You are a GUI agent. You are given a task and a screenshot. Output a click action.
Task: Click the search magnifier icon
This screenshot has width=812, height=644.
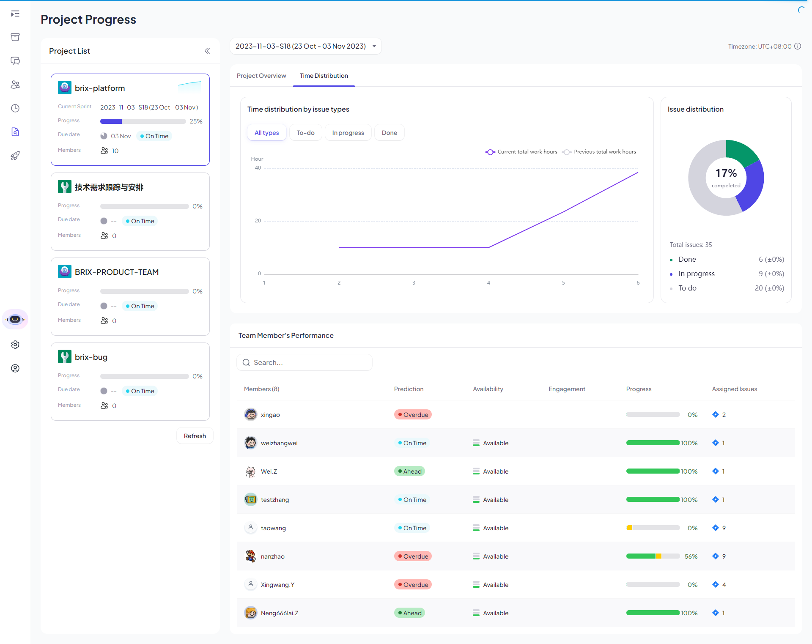tap(246, 362)
